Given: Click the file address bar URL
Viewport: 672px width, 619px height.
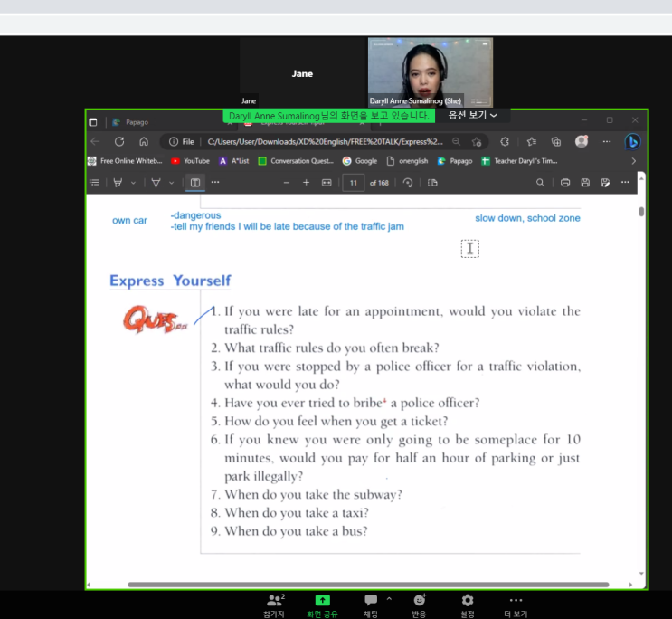Looking at the screenshot, I should pyautogui.click(x=325, y=141).
